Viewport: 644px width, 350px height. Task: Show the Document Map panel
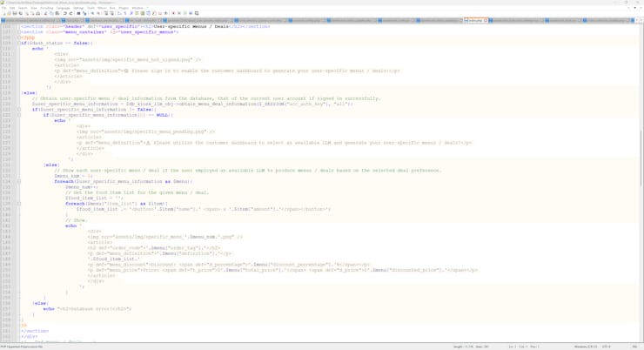point(143,13)
